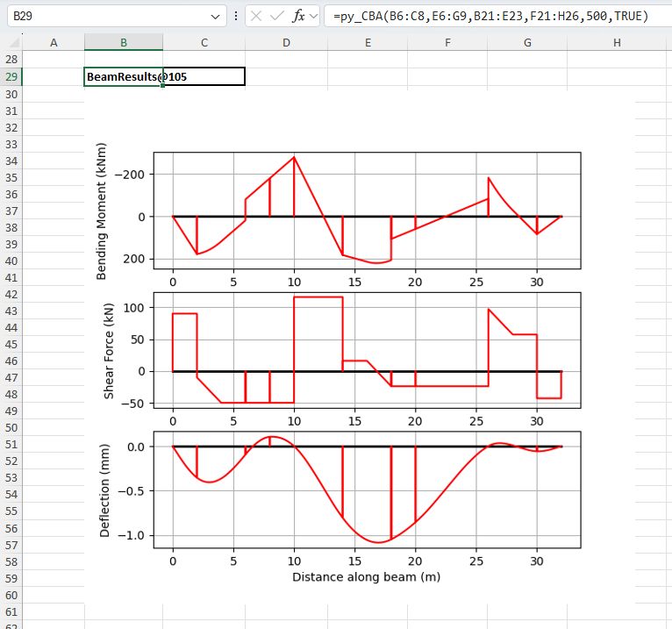Select row 29 header
672x629 pixels.
click(x=11, y=77)
